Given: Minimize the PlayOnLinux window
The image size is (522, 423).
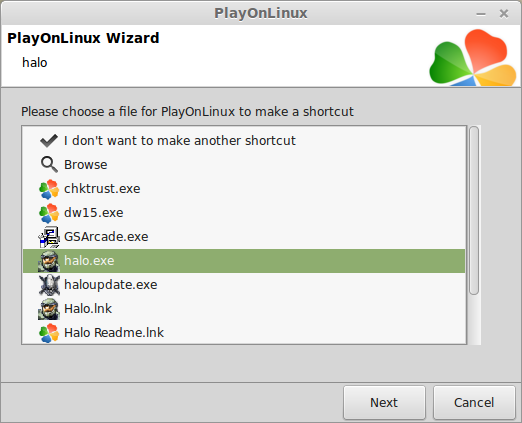Looking at the screenshot, I should pos(481,14).
